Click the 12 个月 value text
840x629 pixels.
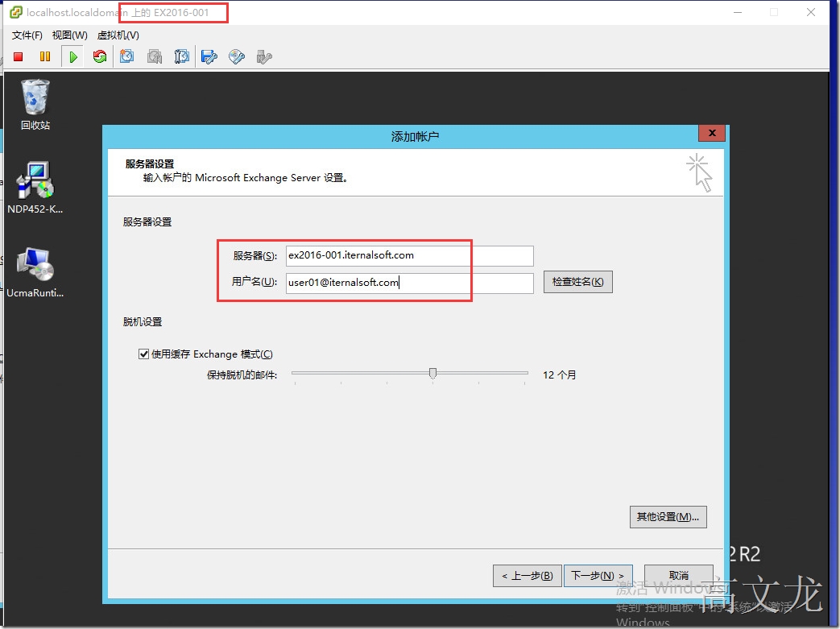(559, 375)
